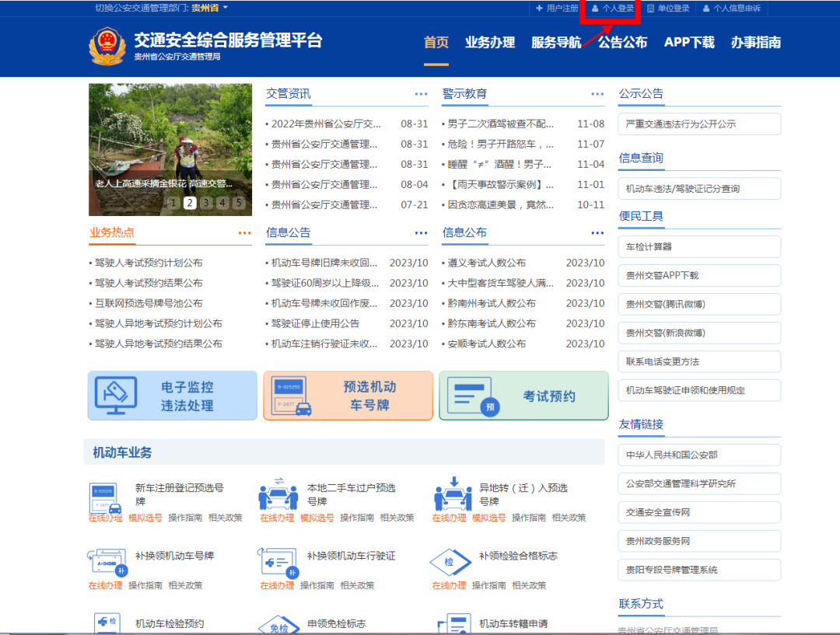
Task: Click the electronic monitoring violation icon
Action: pos(116,396)
